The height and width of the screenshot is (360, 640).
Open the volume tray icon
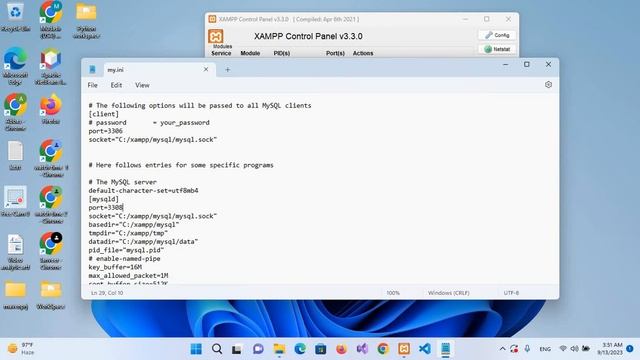[574, 349]
